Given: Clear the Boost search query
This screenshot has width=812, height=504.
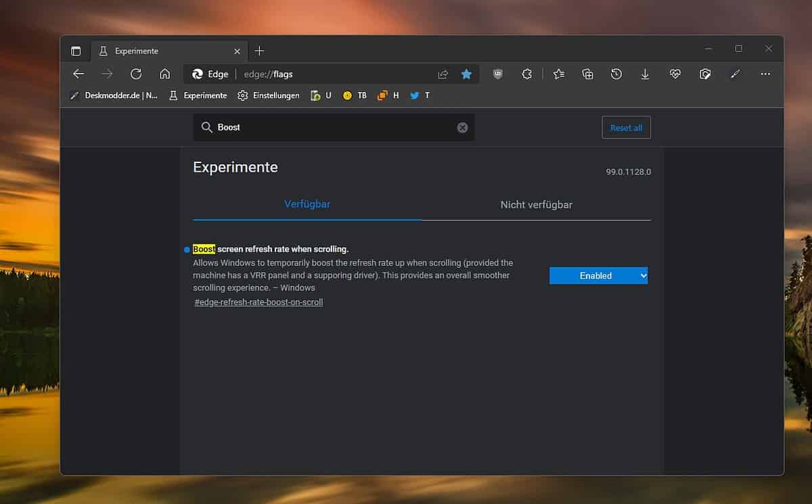Looking at the screenshot, I should click(x=462, y=127).
